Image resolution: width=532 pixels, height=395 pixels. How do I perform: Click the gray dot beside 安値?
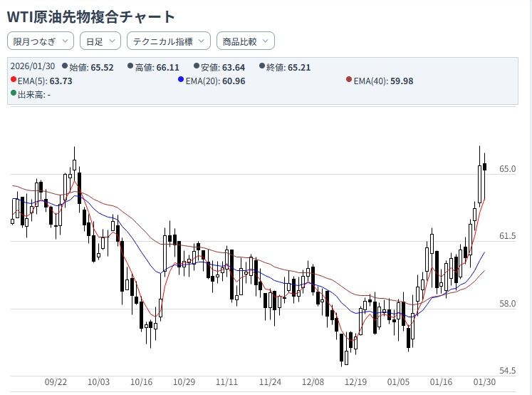pyautogui.click(x=197, y=66)
